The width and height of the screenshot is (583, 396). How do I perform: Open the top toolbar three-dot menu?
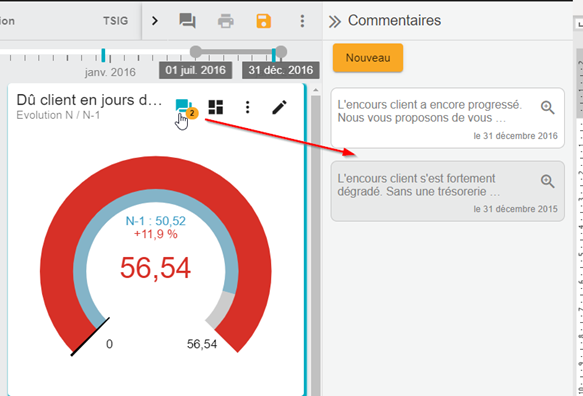(302, 21)
